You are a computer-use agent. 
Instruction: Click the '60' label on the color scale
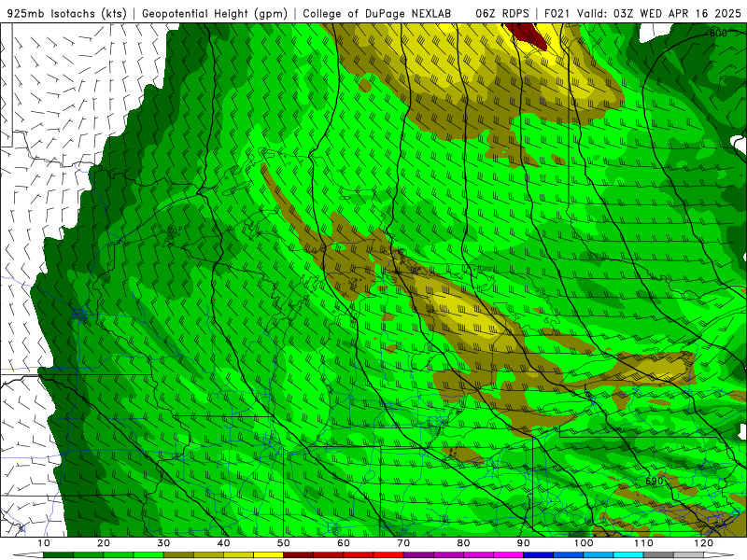coord(344,543)
